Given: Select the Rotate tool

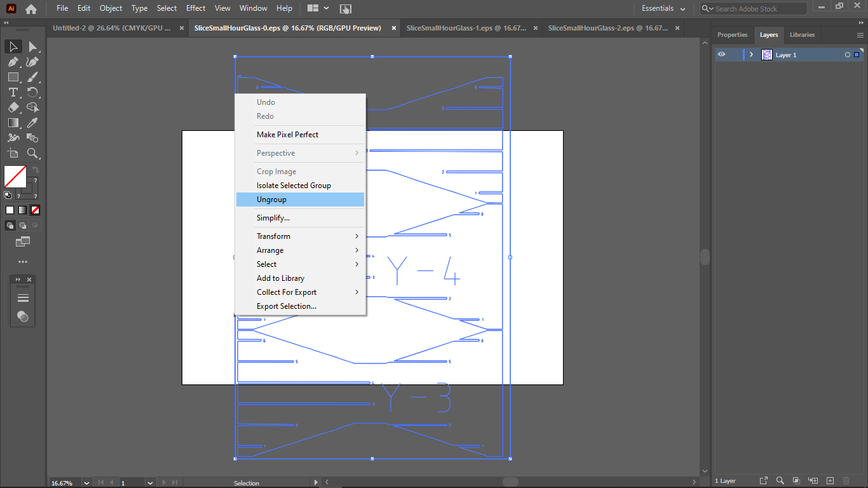Looking at the screenshot, I should [33, 92].
